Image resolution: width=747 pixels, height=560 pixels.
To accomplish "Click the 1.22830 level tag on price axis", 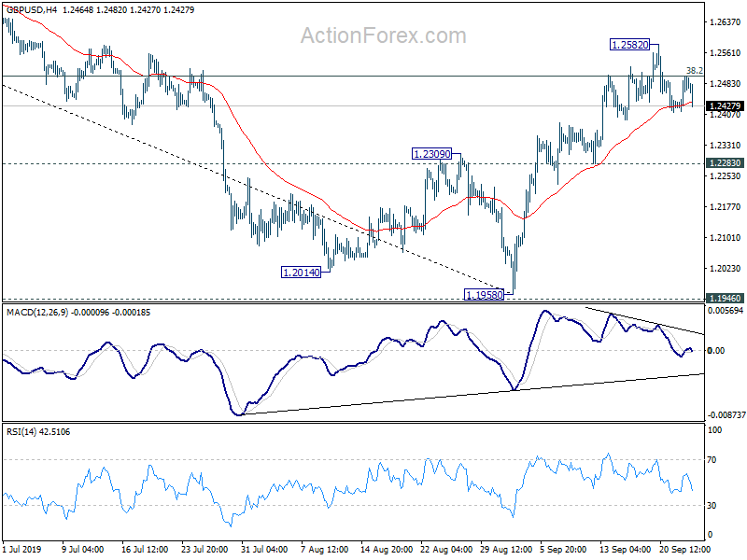I will click(x=726, y=162).
